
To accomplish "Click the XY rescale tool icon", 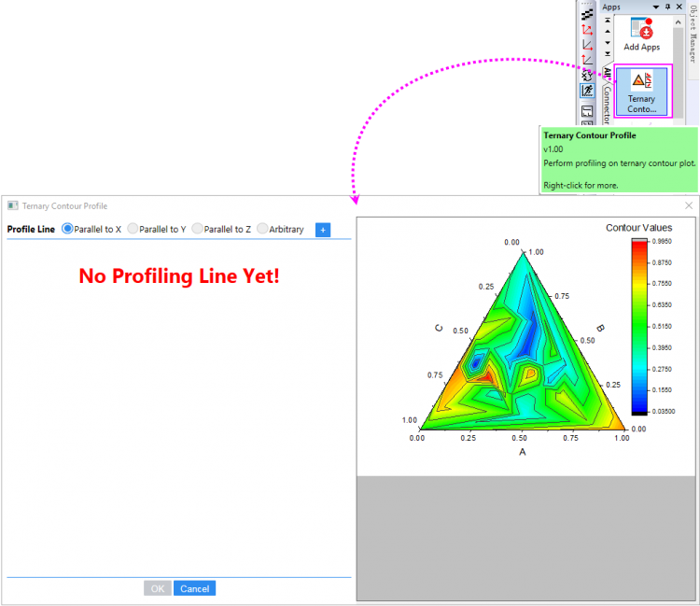I will pyautogui.click(x=587, y=76).
